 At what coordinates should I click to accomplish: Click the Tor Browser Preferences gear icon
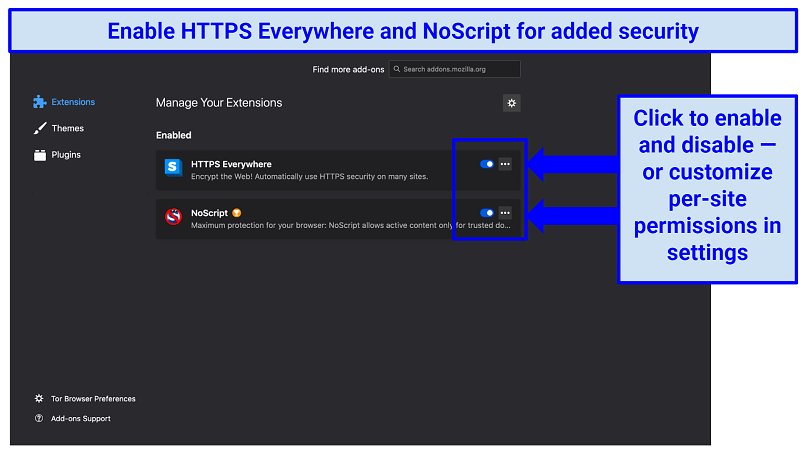[x=39, y=398]
